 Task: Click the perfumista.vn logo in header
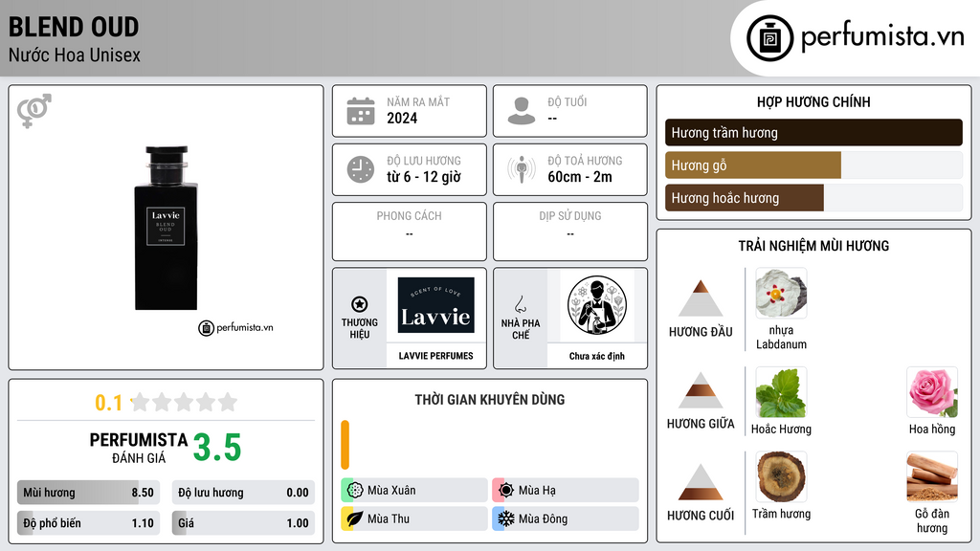click(x=855, y=37)
